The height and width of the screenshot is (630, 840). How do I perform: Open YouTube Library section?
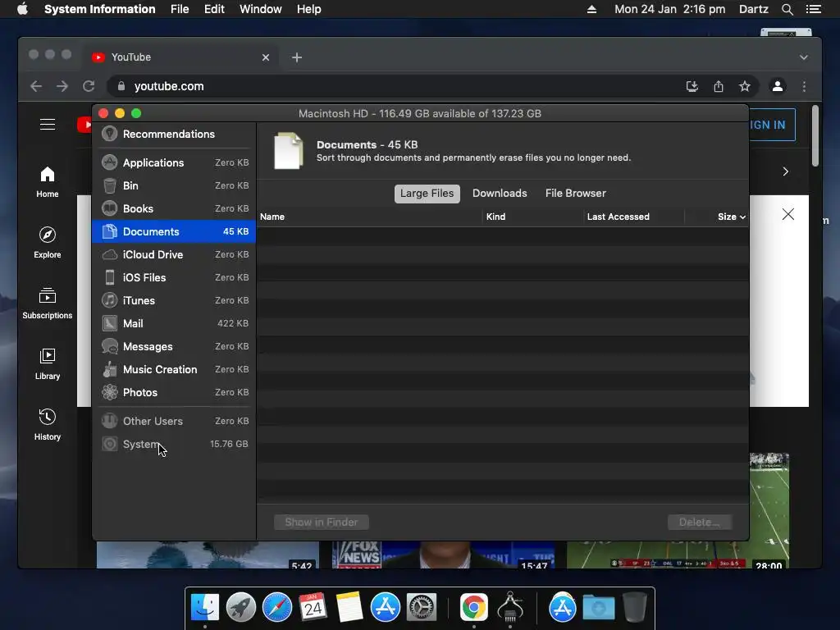pos(47,363)
